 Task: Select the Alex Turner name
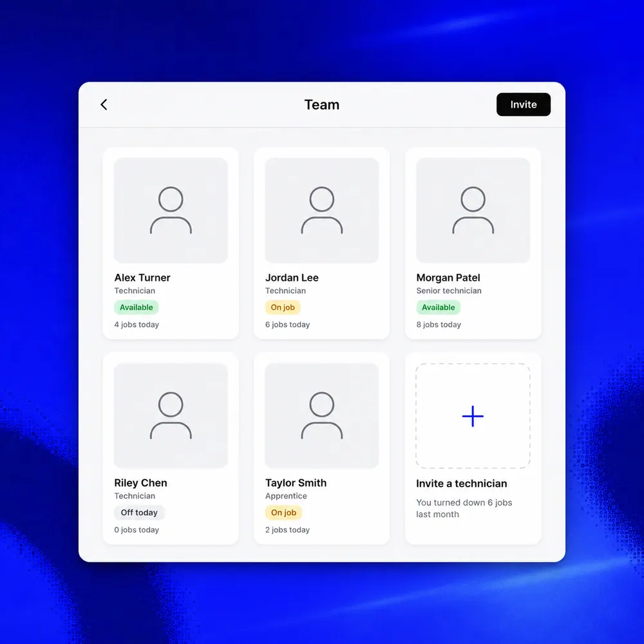pyautogui.click(x=142, y=278)
